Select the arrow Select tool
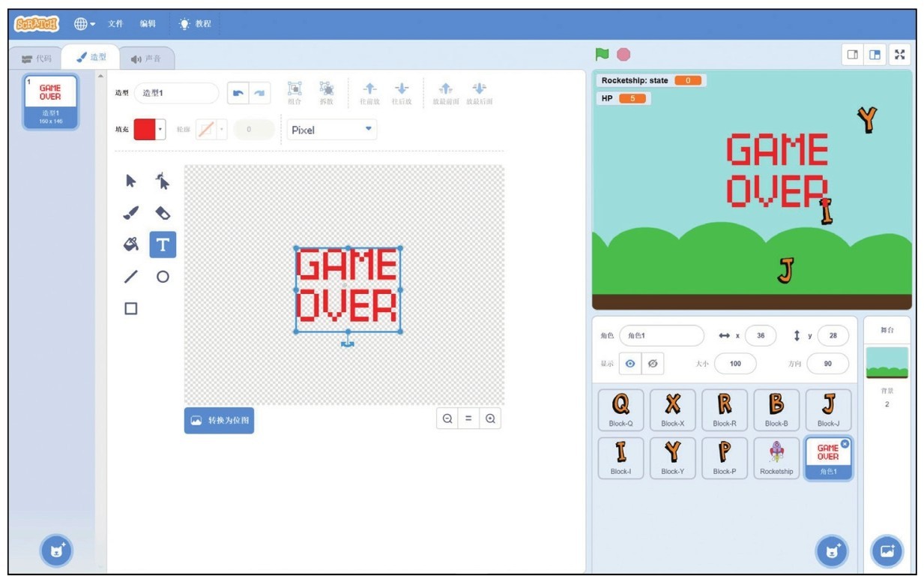Viewport: 924px width, 582px height. (131, 181)
